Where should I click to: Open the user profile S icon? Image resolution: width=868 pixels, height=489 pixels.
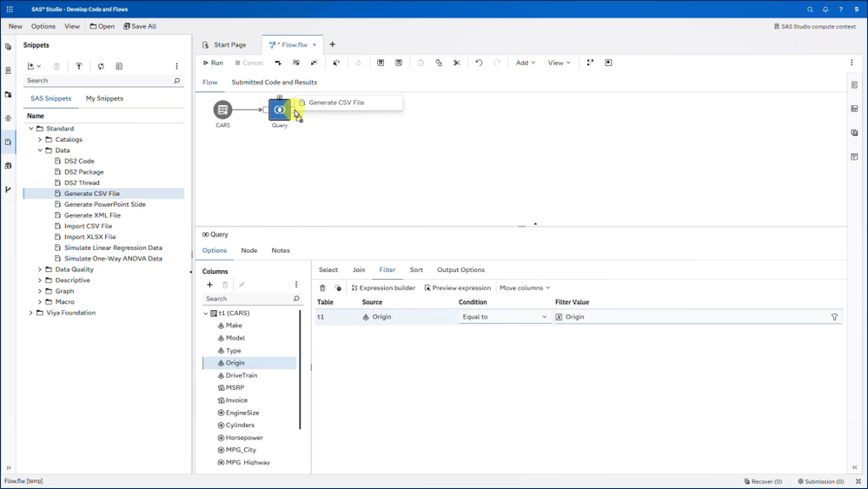(x=857, y=10)
